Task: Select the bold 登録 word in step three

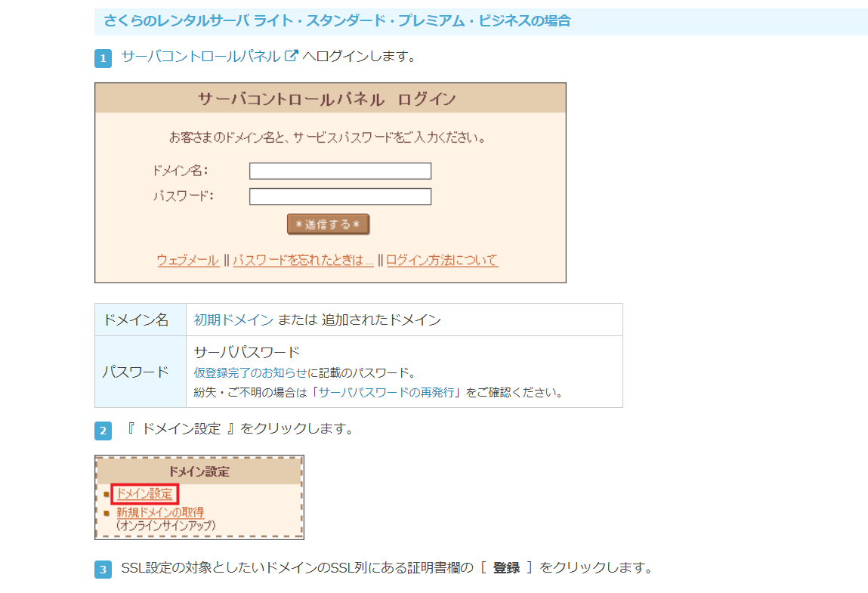Action: pyautogui.click(x=506, y=568)
